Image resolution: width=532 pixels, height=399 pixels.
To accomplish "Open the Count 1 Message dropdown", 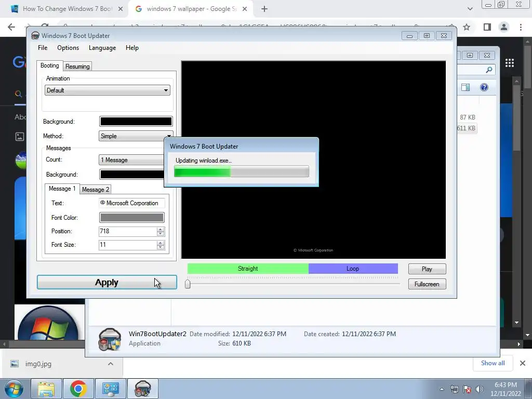I will (131, 160).
